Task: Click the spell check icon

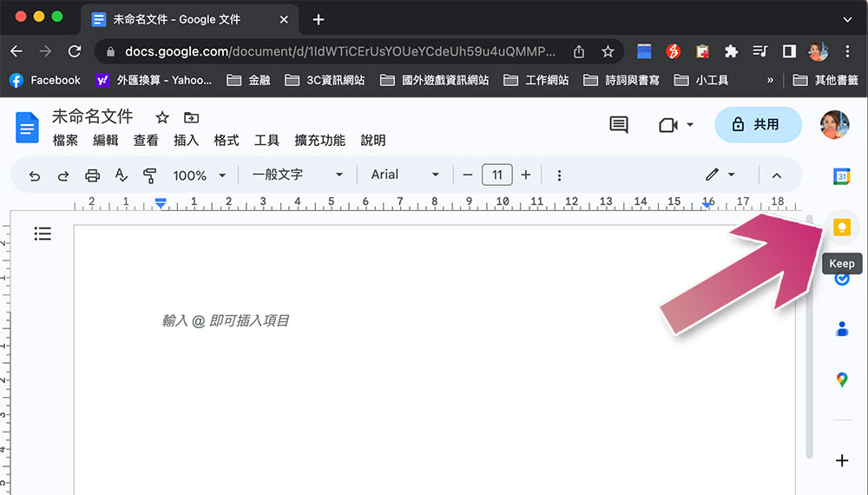Action: [x=122, y=175]
